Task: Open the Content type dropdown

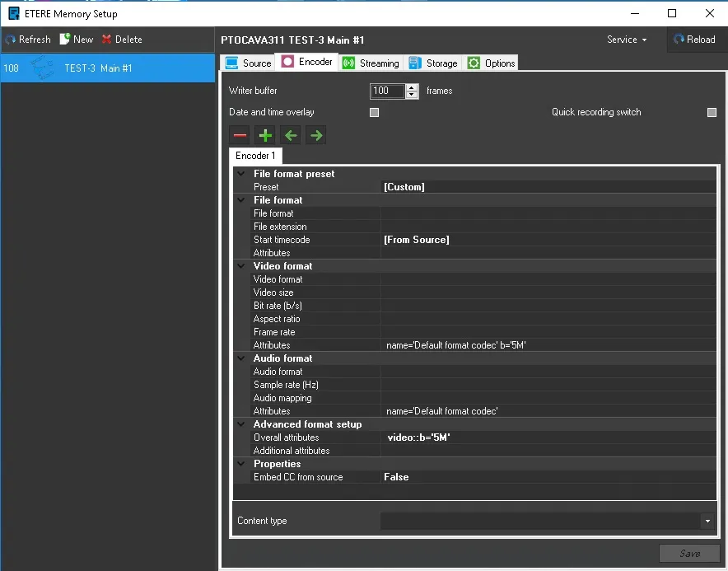Action: (707, 521)
